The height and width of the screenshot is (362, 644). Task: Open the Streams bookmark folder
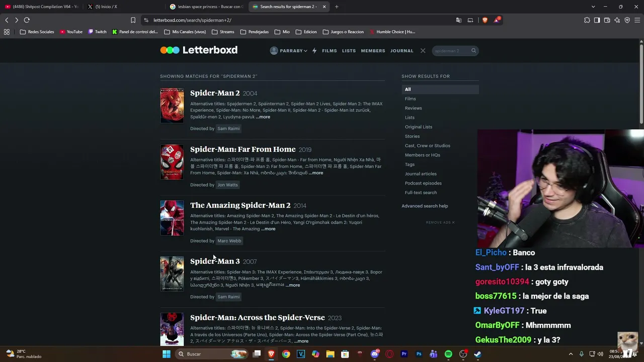pyautogui.click(x=223, y=32)
